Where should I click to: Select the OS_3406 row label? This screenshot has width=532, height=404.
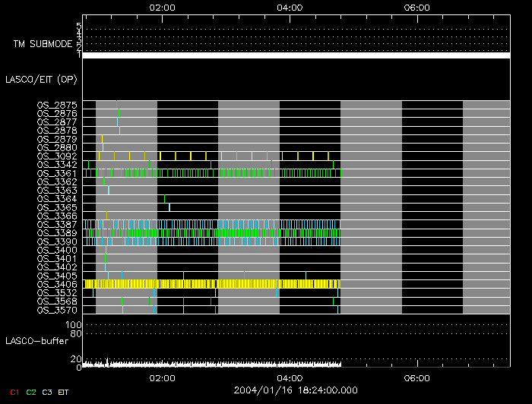(x=57, y=284)
